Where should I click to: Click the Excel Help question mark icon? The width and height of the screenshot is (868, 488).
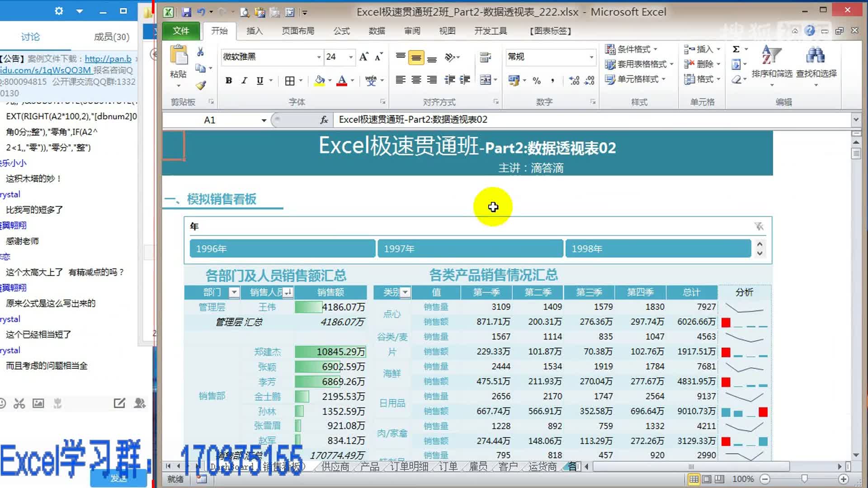coord(810,30)
